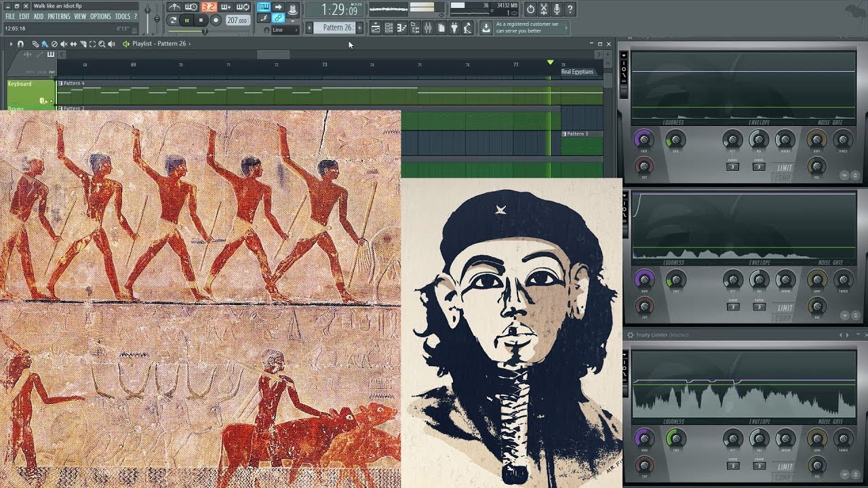Click the tempo field showing 207.000
Viewport: 868px width, 488px height.
pyautogui.click(x=238, y=20)
